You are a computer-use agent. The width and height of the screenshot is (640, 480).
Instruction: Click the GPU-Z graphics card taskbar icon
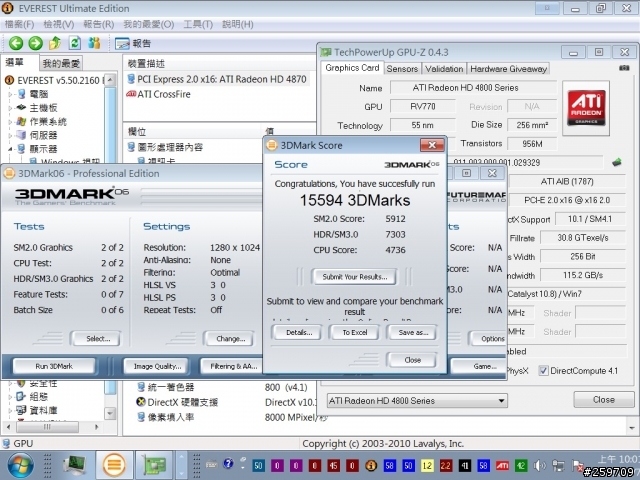pyautogui.click(x=153, y=465)
